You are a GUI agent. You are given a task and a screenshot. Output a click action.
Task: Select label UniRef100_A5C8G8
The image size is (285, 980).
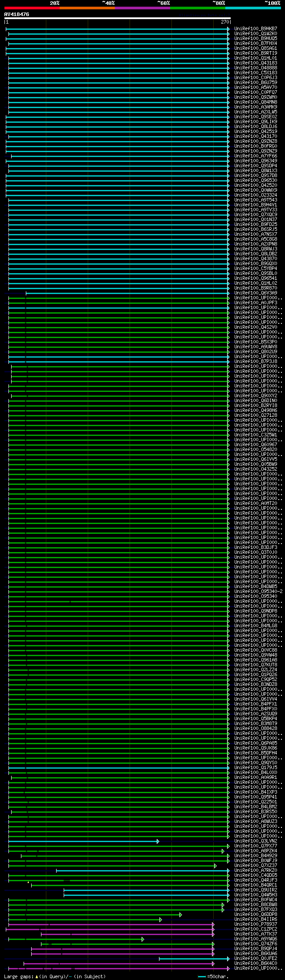coord(256,239)
